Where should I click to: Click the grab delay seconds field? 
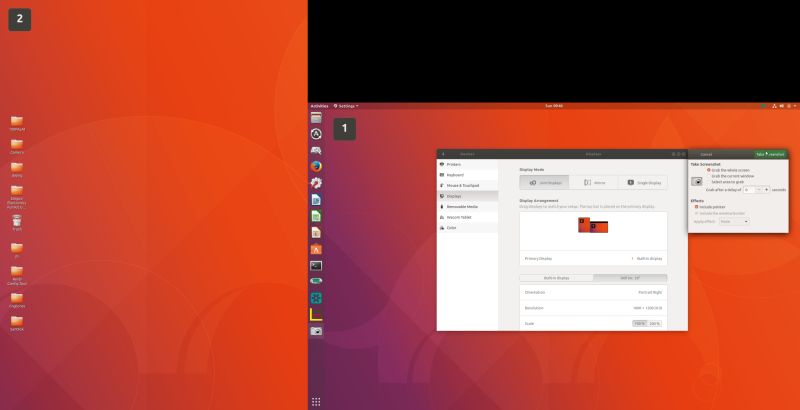[x=749, y=190]
